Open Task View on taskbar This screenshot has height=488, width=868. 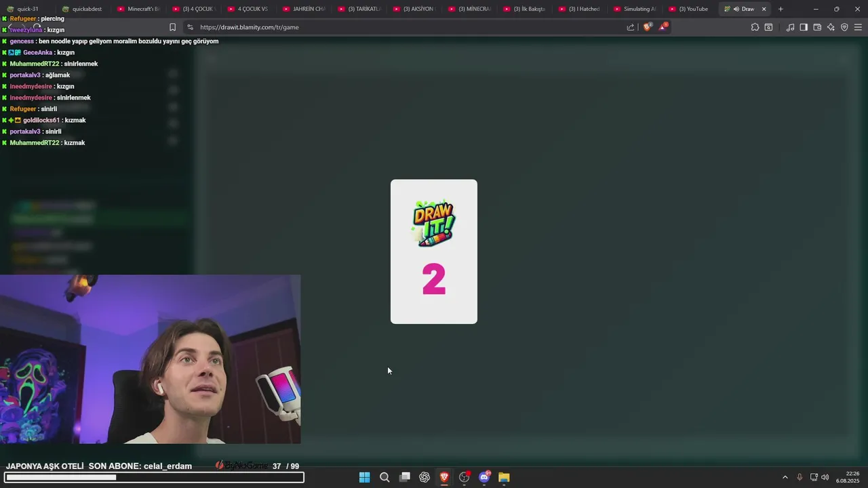405,477
